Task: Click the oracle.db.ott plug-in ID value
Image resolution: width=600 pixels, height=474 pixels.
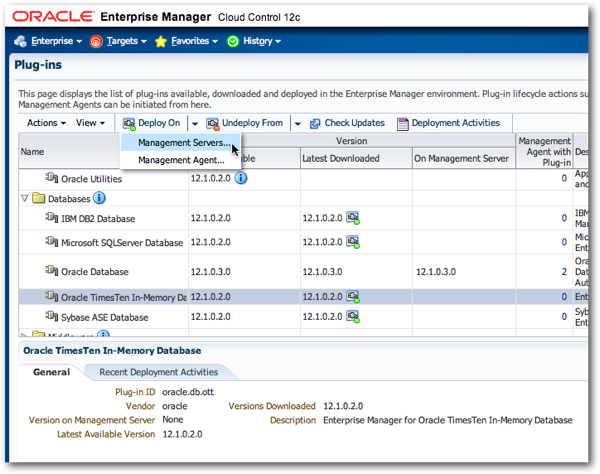Action: [188, 392]
